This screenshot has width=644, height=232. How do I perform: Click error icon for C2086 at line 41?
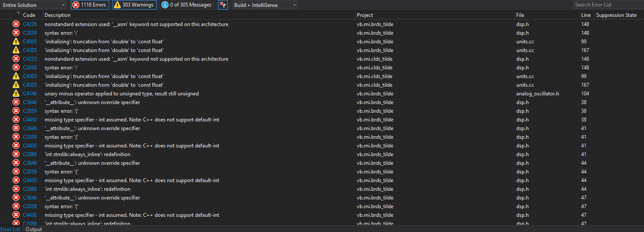16,154
